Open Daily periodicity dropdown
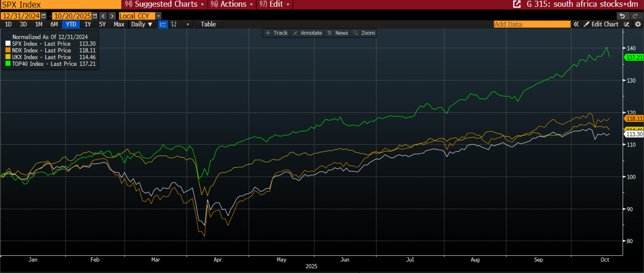644x273 pixels. pos(142,24)
